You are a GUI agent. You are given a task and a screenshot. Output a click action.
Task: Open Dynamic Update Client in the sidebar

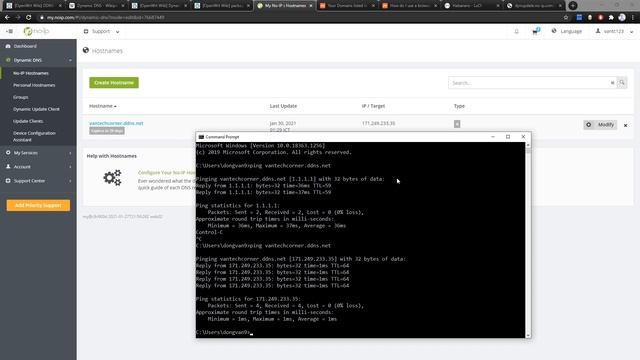(36, 109)
